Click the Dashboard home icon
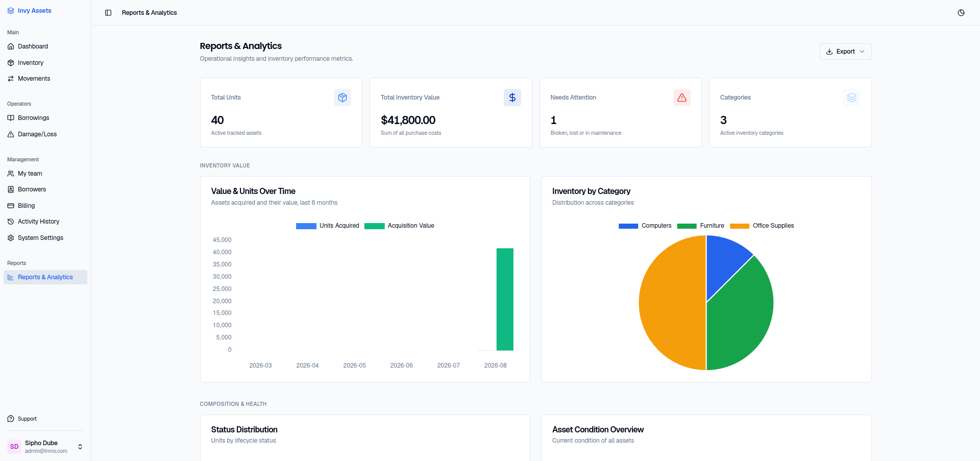The width and height of the screenshot is (980, 461). (11, 46)
